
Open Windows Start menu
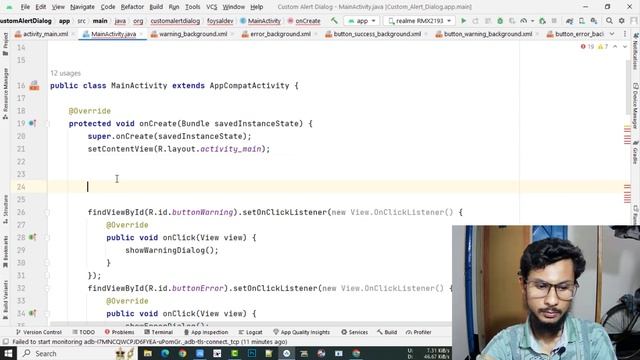8,353
